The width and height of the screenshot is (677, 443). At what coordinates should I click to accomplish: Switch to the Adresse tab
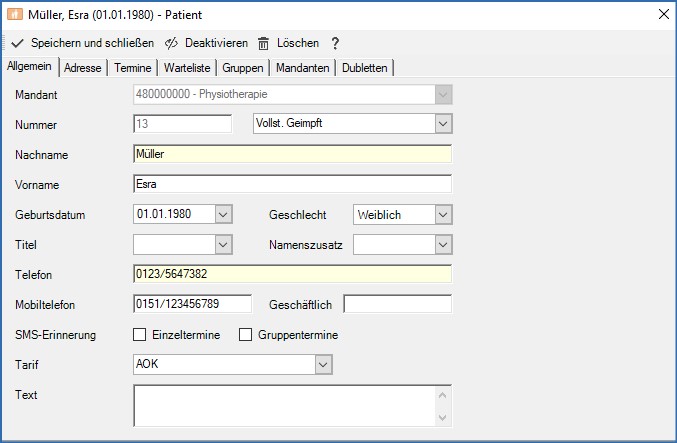[x=82, y=68]
